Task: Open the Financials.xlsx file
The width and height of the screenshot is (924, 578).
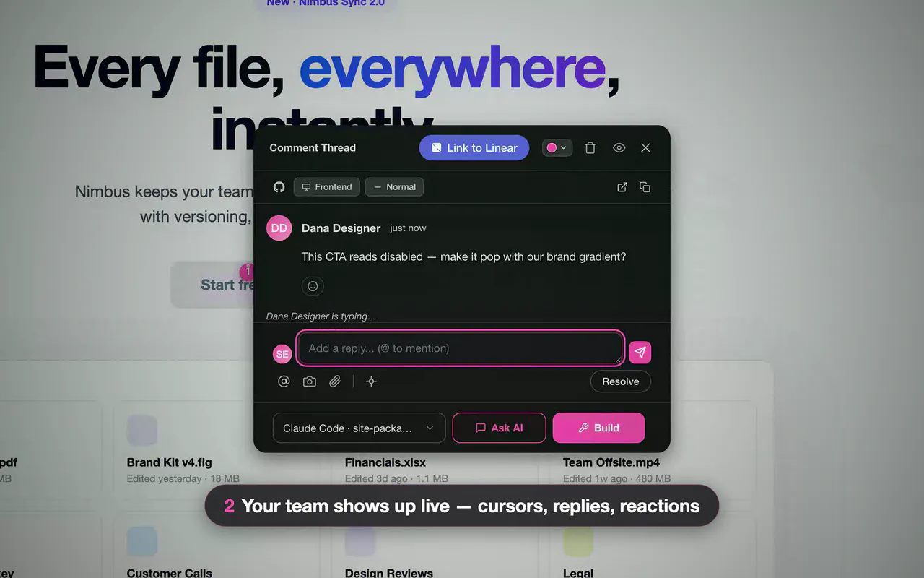Action: (385, 462)
